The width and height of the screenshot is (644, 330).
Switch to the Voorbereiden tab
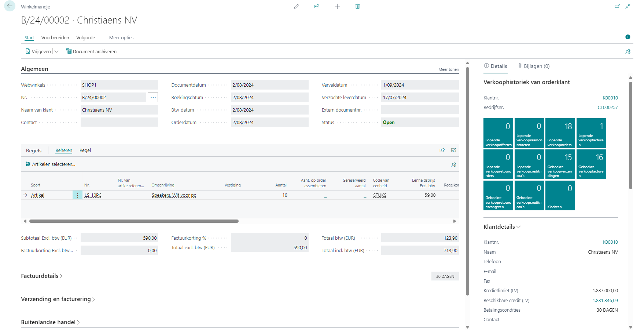[55, 38]
